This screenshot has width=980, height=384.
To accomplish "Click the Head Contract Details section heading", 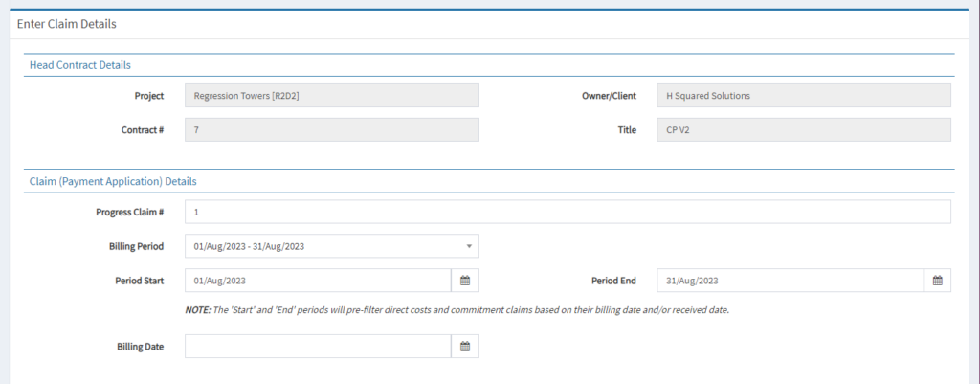I will 80,65.
